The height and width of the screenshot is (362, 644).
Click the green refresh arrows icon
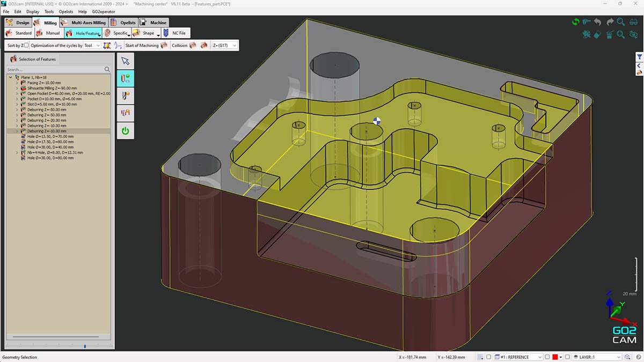575,22
